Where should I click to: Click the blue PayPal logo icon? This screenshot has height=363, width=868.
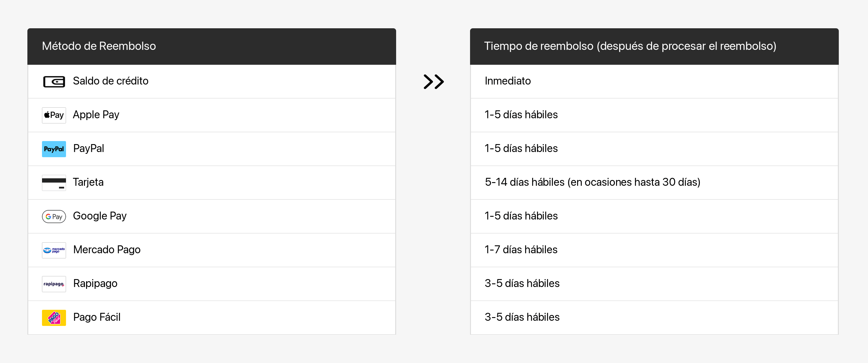pos(54,149)
